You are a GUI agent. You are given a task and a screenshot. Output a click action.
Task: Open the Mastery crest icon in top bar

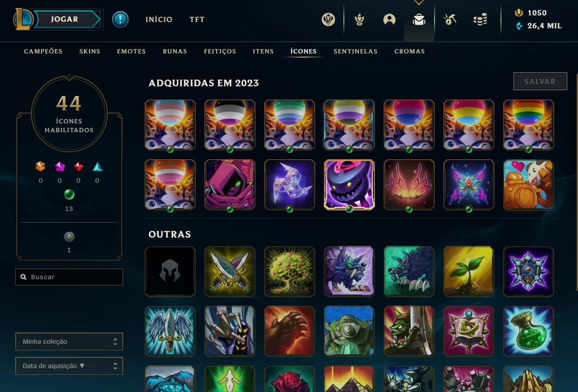tap(328, 19)
